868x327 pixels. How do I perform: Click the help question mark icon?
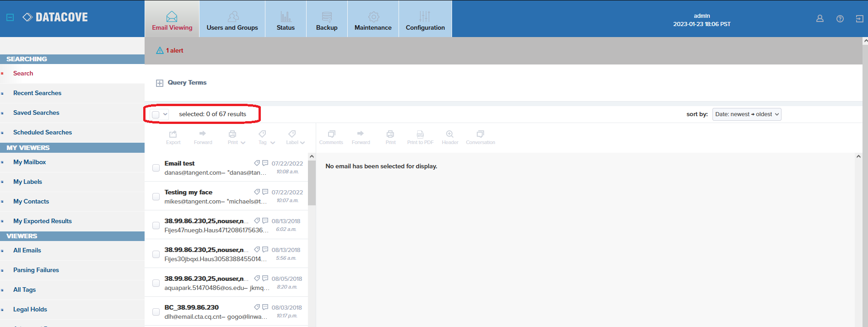840,19
